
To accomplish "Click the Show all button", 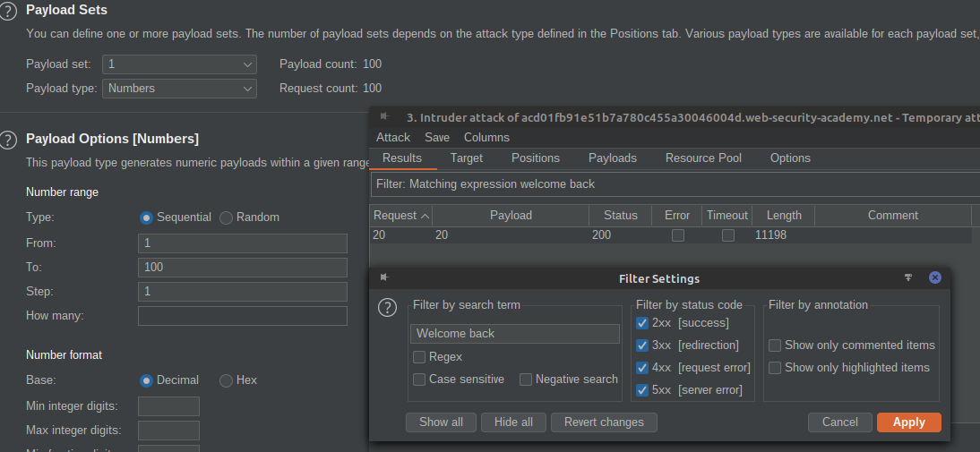I will coord(442,422).
